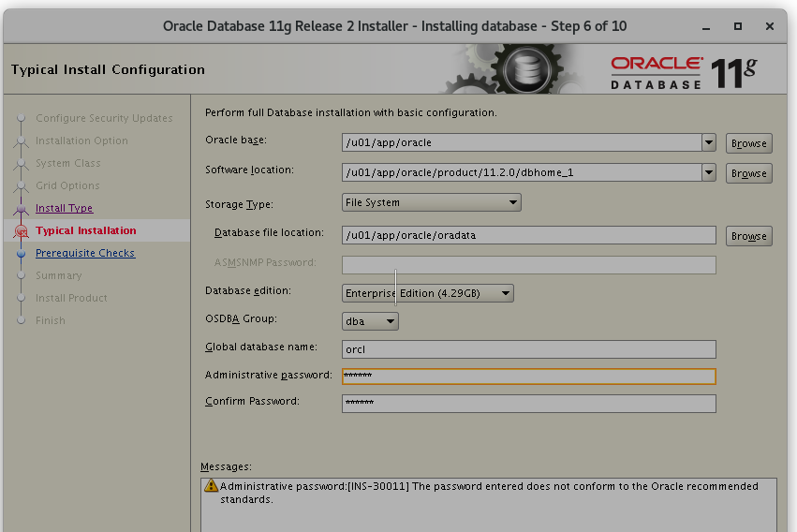Browse for the Database file location
797x532 pixels.
pos(748,236)
